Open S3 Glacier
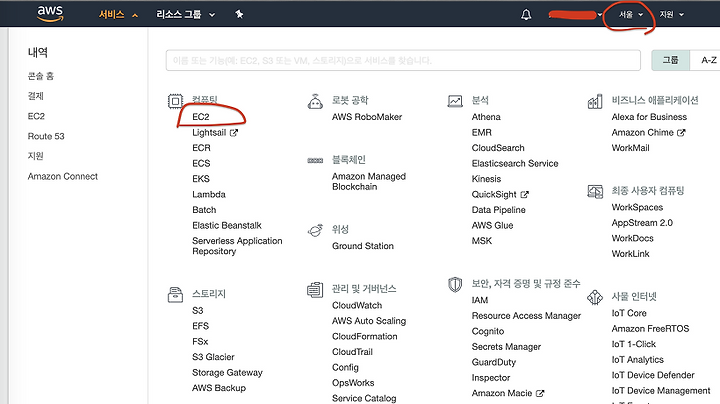Viewport: 720px width, 404px height. [x=213, y=357]
